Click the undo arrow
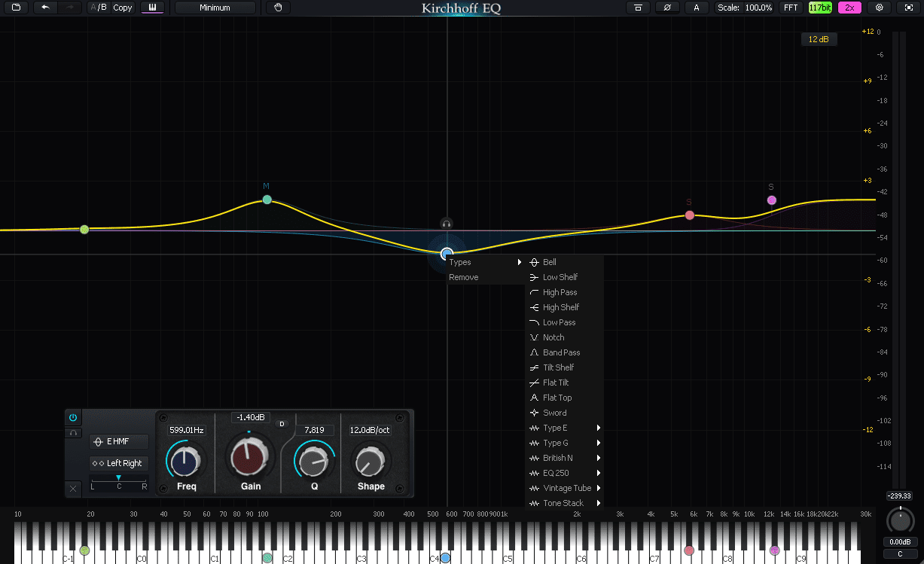 click(x=44, y=7)
